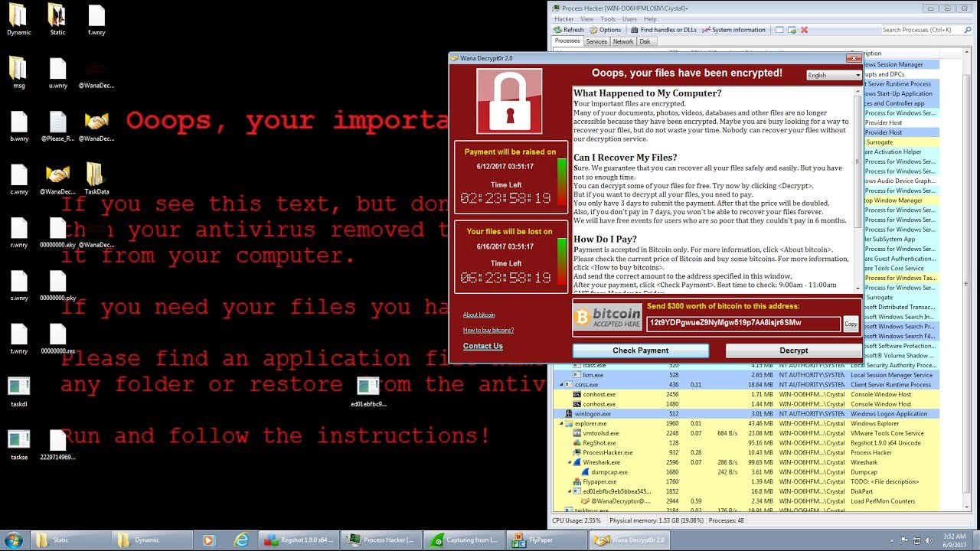Click the ransom note text scrollbar
980x551 pixels.
pyautogui.click(x=858, y=188)
